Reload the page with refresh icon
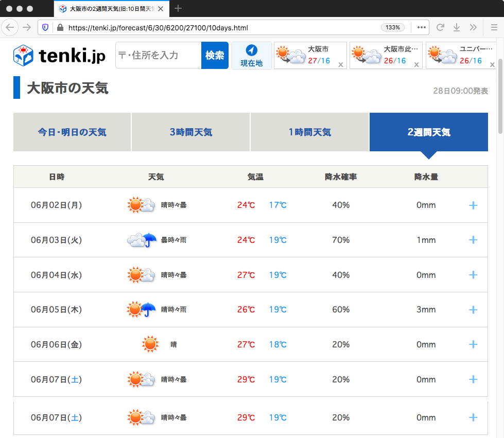The image size is (504, 438). pyautogui.click(x=440, y=27)
